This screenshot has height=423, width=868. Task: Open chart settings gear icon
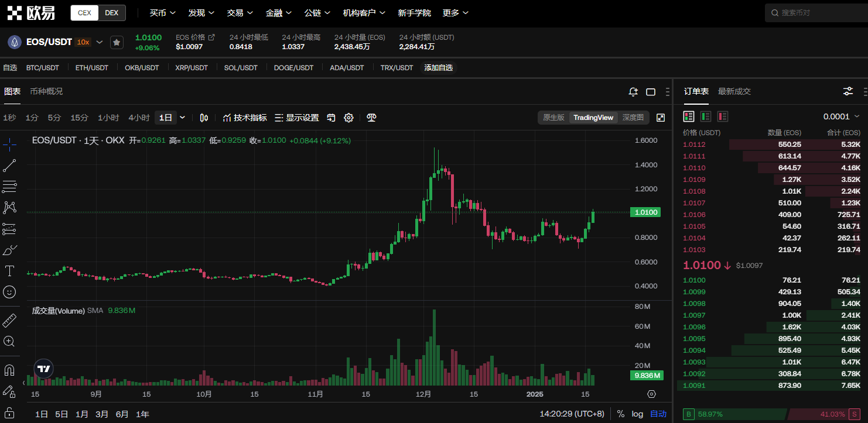[348, 118]
